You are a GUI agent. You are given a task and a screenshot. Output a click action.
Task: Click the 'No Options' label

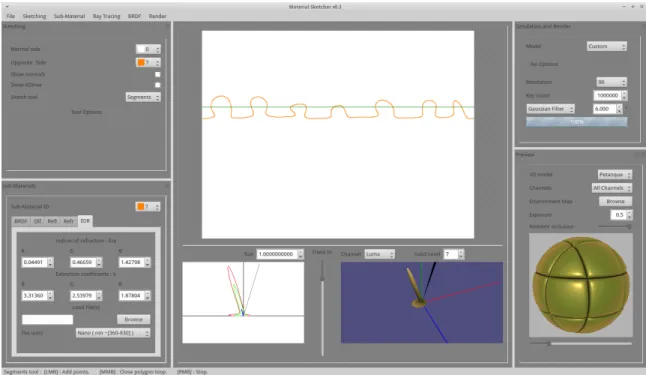[x=544, y=64]
